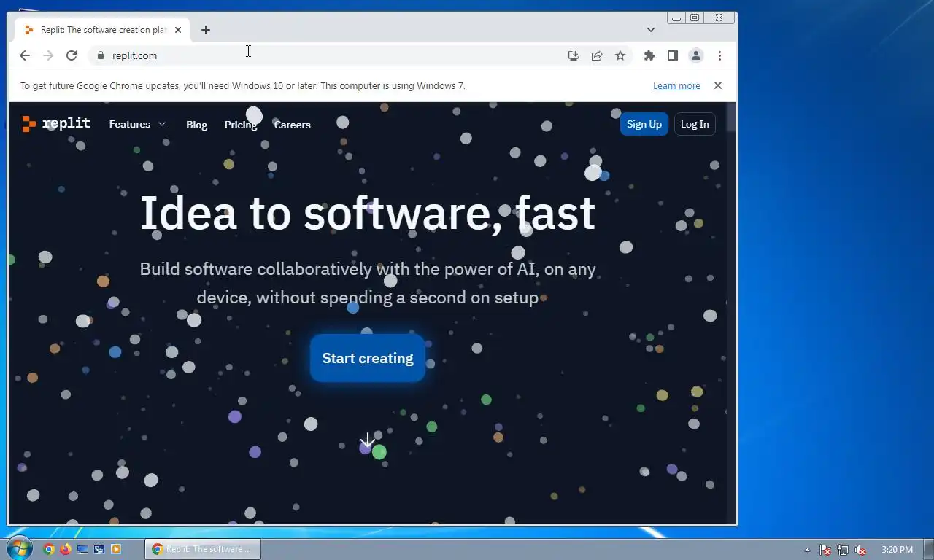Click the network status tray icon
Image resolution: width=934 pixels, height=560 pixels.
coord(843,550)
